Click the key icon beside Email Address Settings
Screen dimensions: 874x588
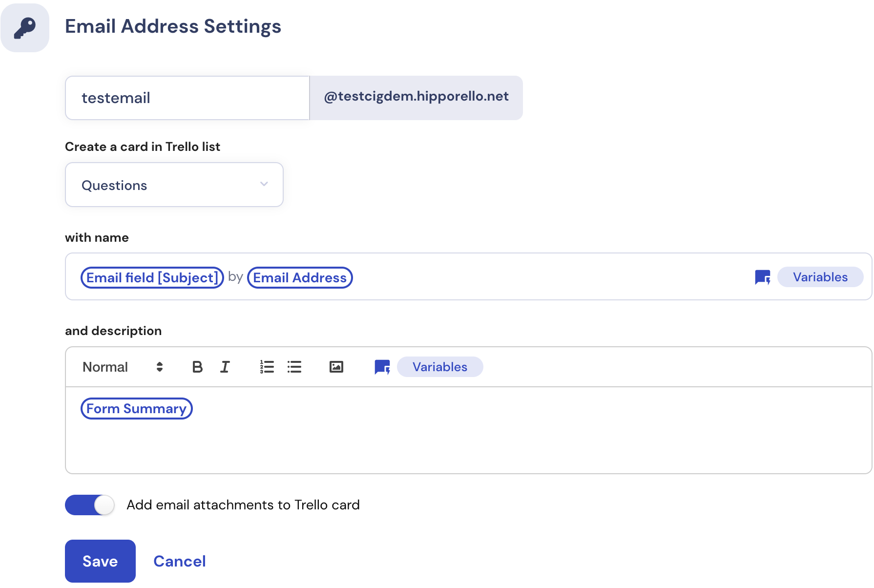click(24, 27)
